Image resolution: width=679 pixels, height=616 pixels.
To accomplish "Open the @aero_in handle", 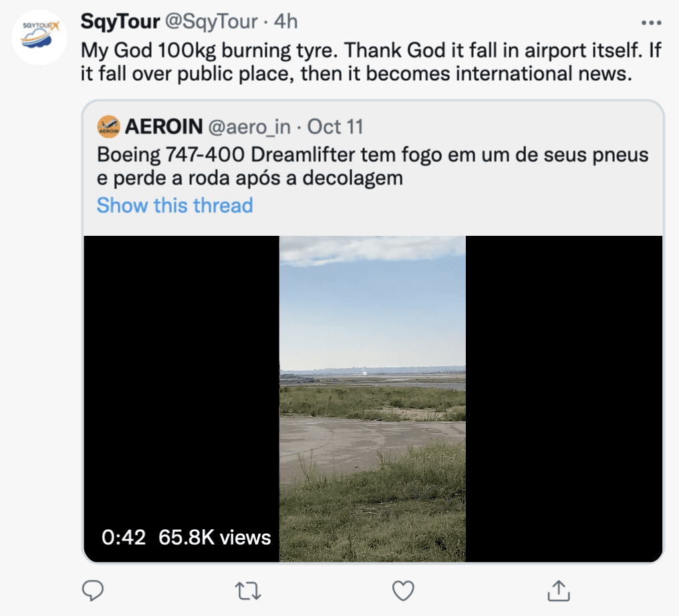I will [x=250, y=126].
